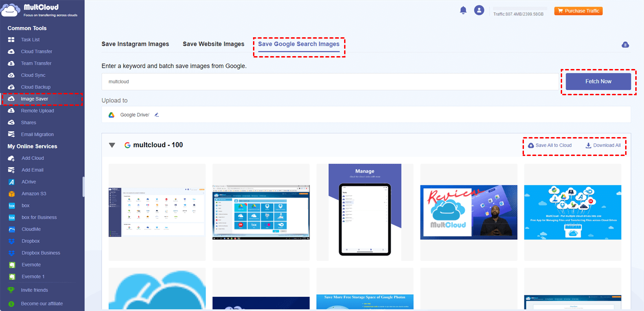Click the Become our affiliate dollar icon
The height and width of the screenshot is (311, 644).
[x=11, y=304]
